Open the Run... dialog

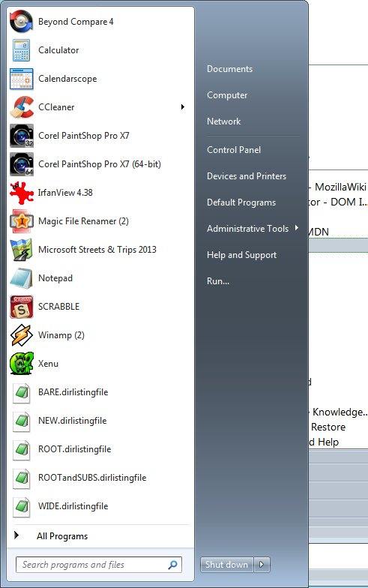point(217,281)
